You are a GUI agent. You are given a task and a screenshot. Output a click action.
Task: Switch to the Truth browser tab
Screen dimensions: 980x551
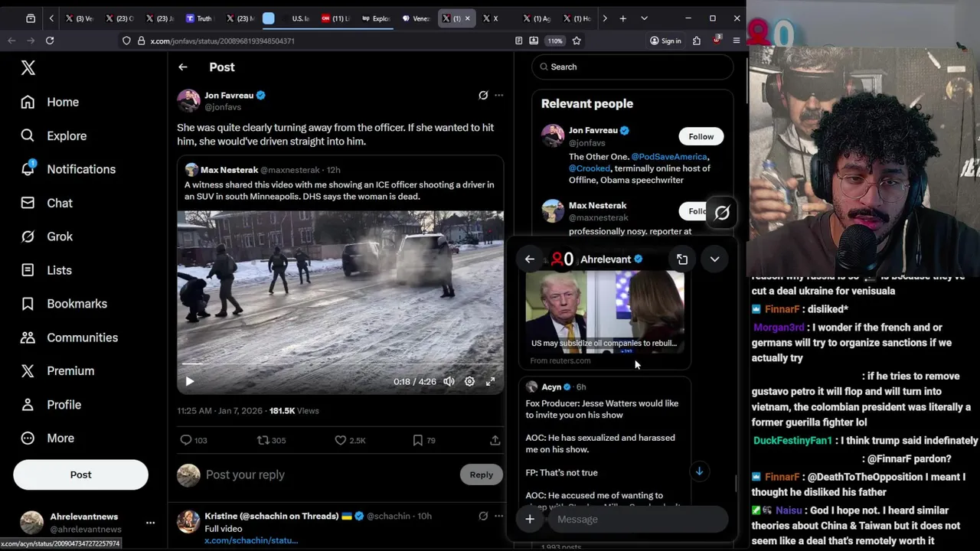tap(198, 18)
